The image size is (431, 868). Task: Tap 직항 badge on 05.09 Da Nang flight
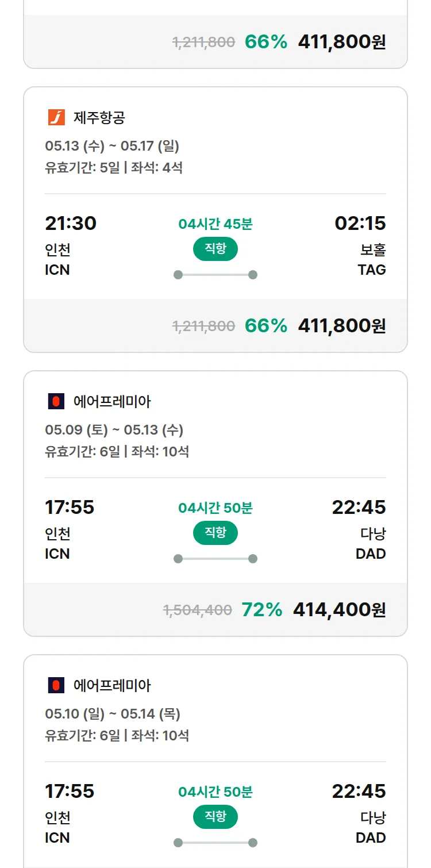tap(215, 532)
